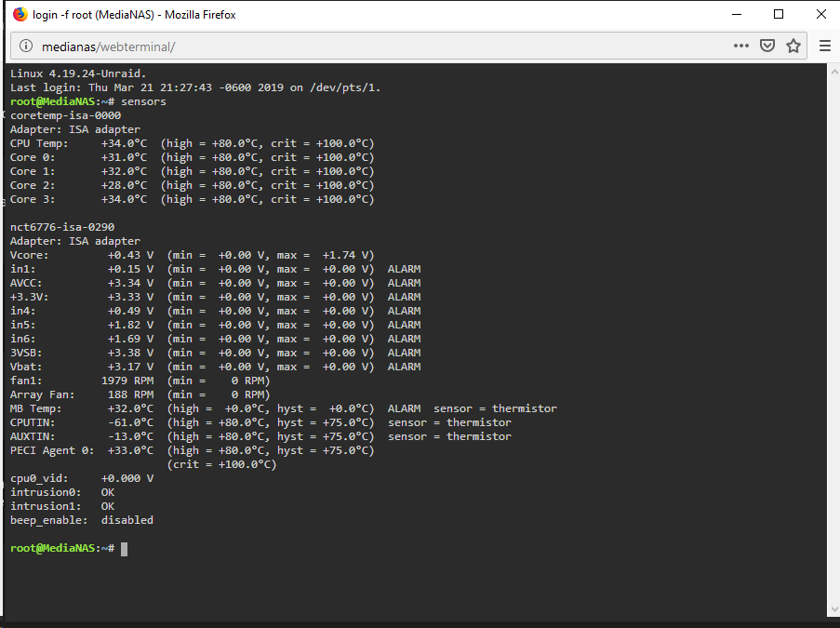The height and width of the screenshot is (628, 840).
Task: Click the '+3.17 V' Vbat value
Action: pos(131,367)
